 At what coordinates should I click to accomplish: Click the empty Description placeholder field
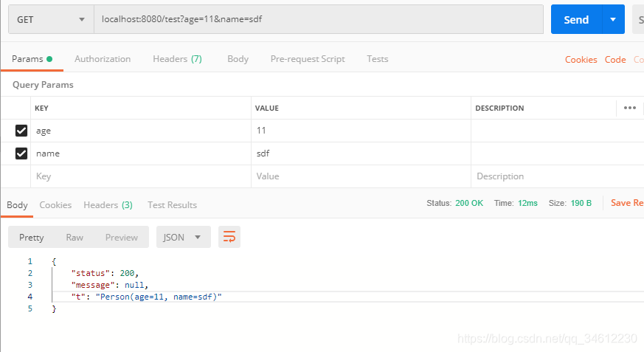[x=558, y=176]
